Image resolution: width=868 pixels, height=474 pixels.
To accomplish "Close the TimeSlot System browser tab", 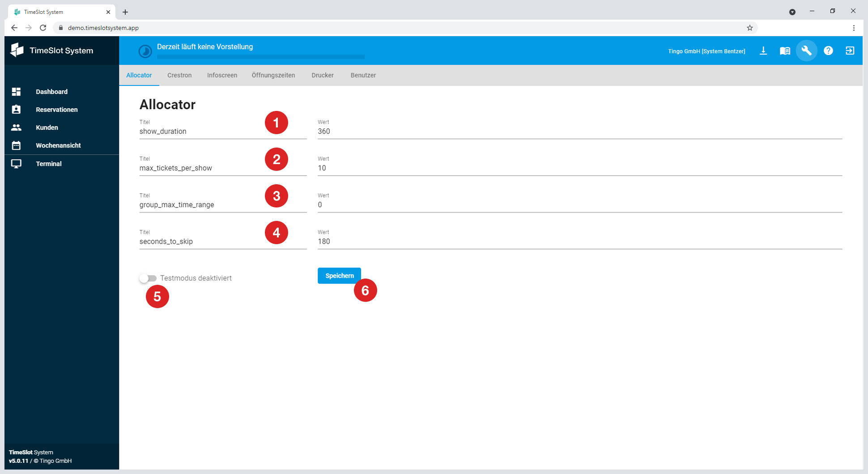I will pos(108,12).
